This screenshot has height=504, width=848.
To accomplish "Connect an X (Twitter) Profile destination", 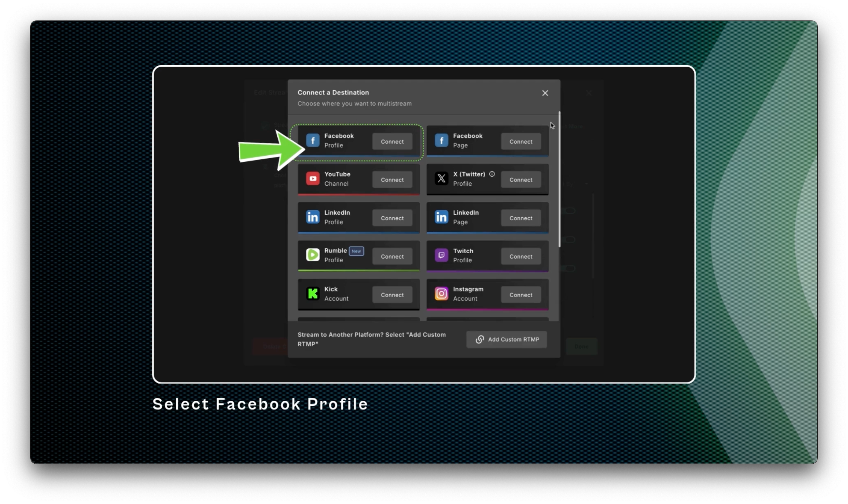I will (521, 180).
